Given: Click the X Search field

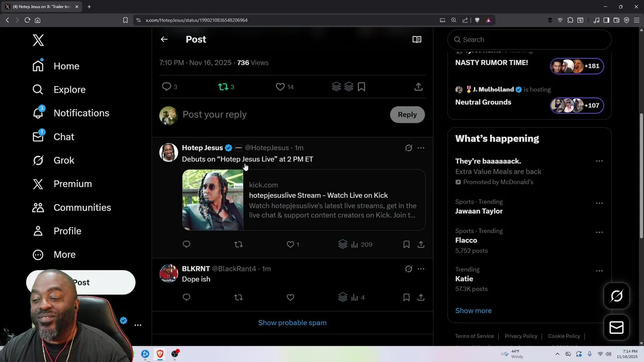Looking at the screenshot, I should click(529, 40).
